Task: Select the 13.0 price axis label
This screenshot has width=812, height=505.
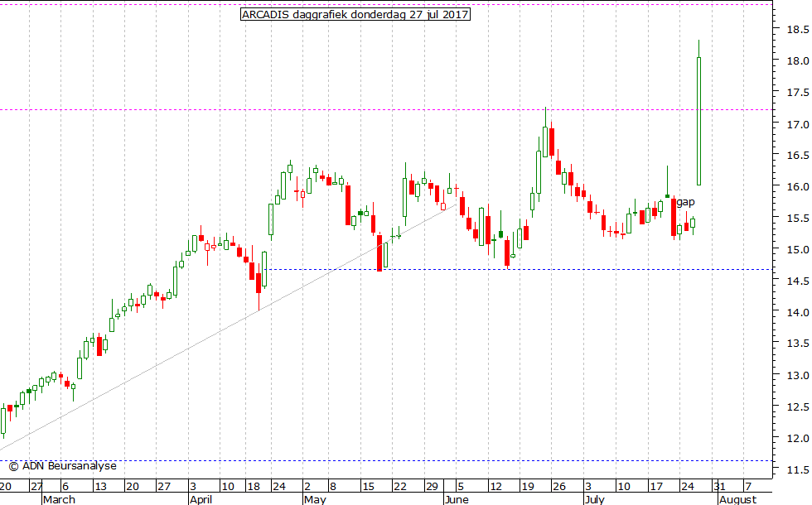Action: point(798,376)
